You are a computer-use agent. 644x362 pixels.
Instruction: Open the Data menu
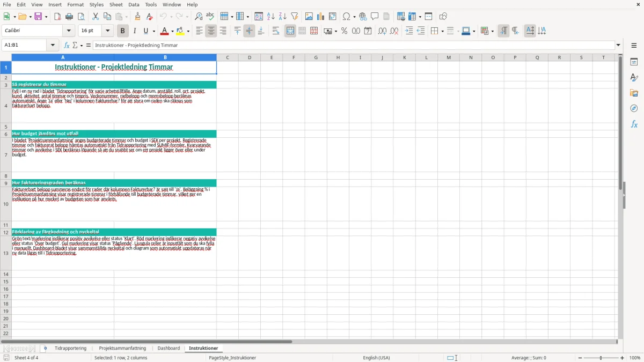[134, 4]
